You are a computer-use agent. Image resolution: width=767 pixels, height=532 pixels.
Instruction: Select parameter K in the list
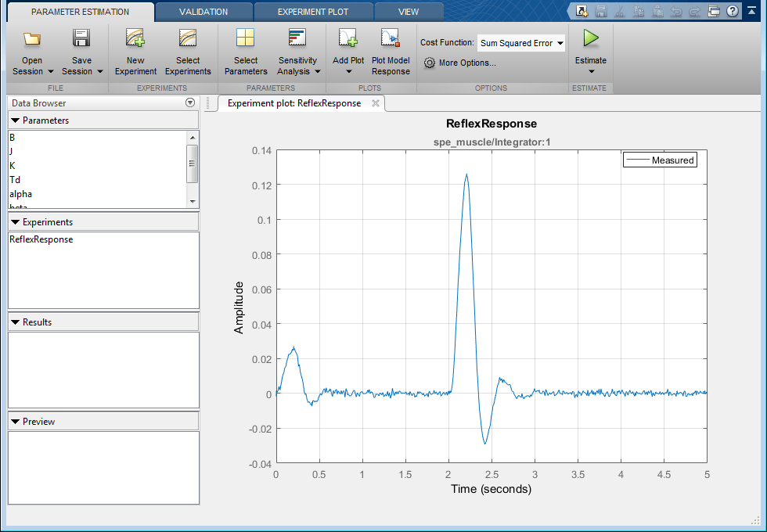97,166
